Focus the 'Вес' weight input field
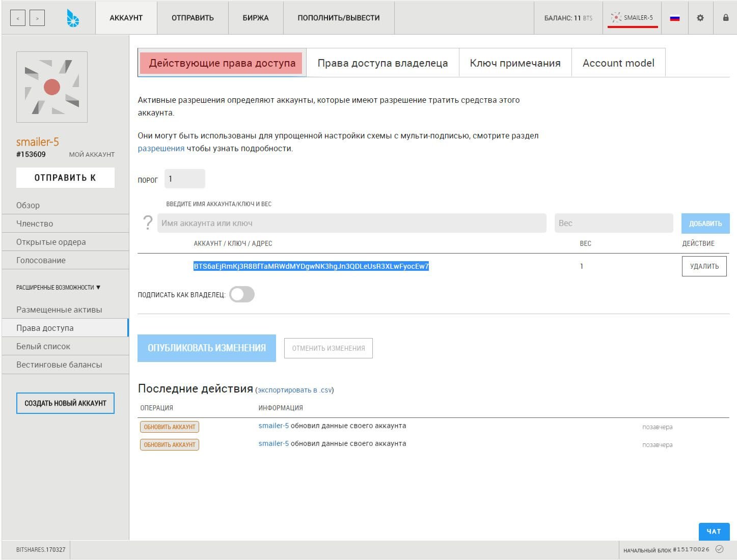 coord(614,223)
